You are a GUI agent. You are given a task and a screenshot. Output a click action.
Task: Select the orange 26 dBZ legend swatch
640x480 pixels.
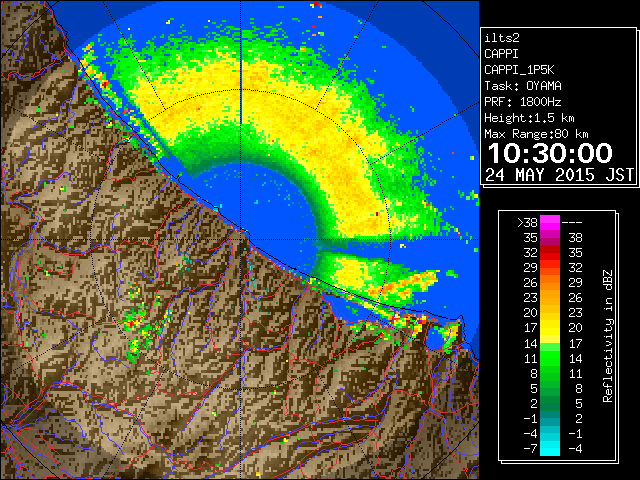pos(550,282)
